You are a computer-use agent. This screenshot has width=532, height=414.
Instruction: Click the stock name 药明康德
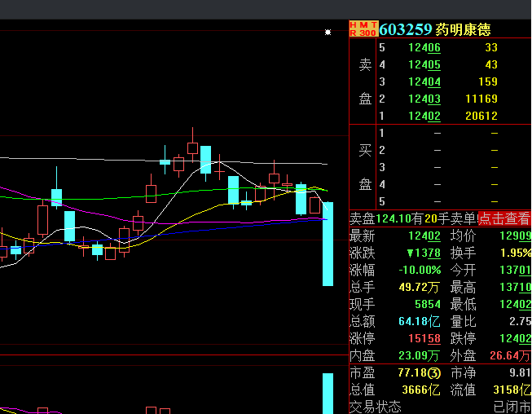click(x=463, y=29)
